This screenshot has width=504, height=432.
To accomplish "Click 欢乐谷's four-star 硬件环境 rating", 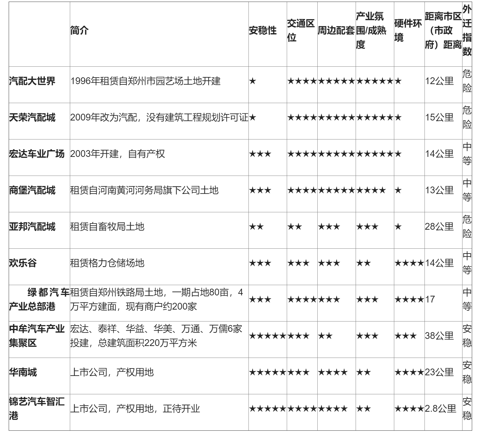I will pyautogui.click(x=409, y=263).
